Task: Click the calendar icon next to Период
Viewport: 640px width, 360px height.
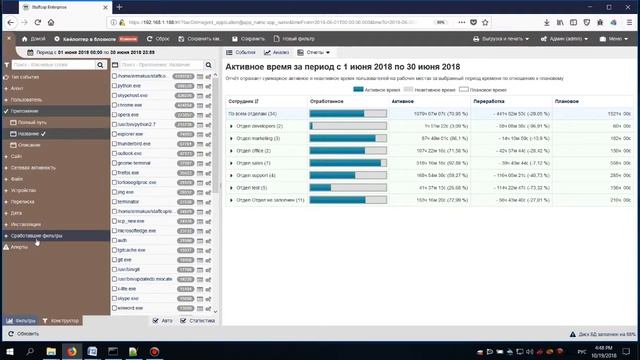Action: pos(30,52)
